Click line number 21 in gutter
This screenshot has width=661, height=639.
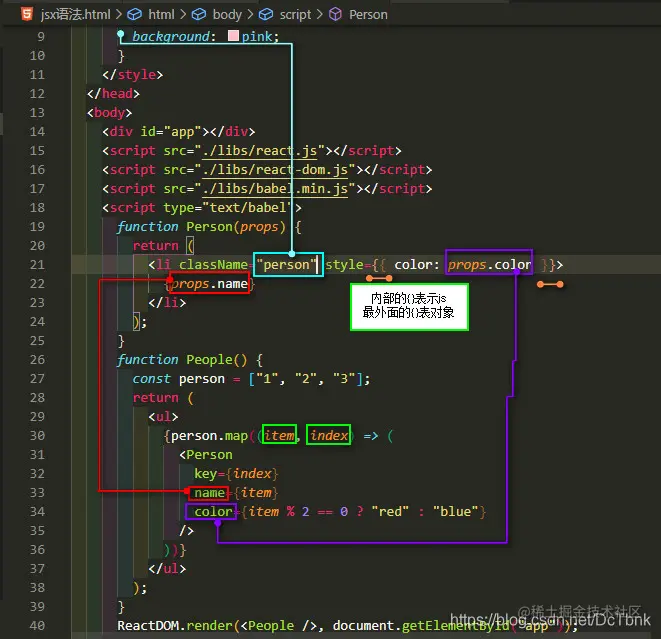coord(37,265)
